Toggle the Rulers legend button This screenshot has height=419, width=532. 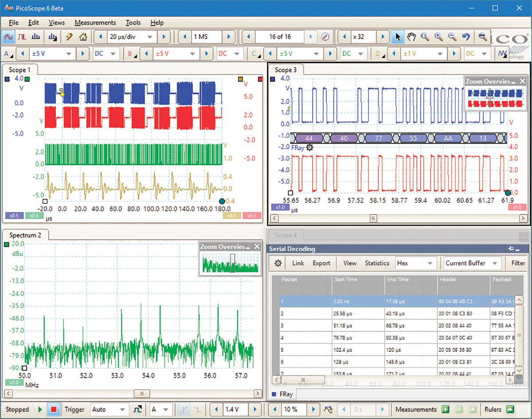click(510, 409)
